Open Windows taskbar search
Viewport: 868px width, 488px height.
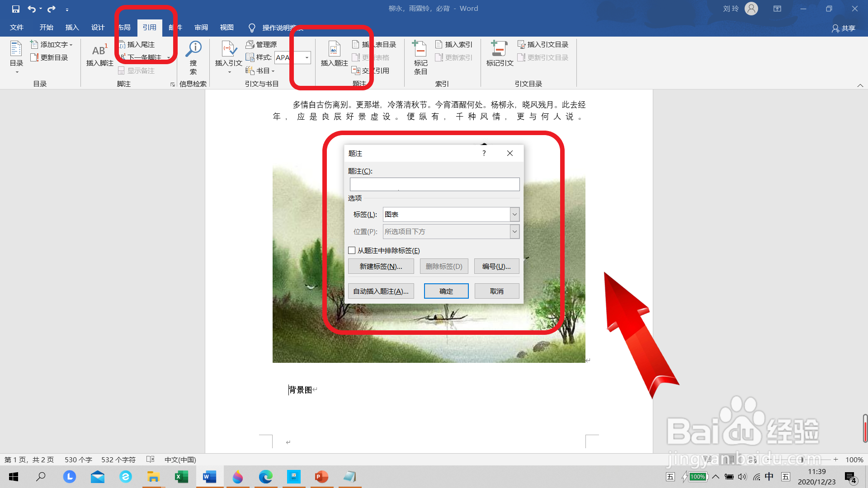41,477
